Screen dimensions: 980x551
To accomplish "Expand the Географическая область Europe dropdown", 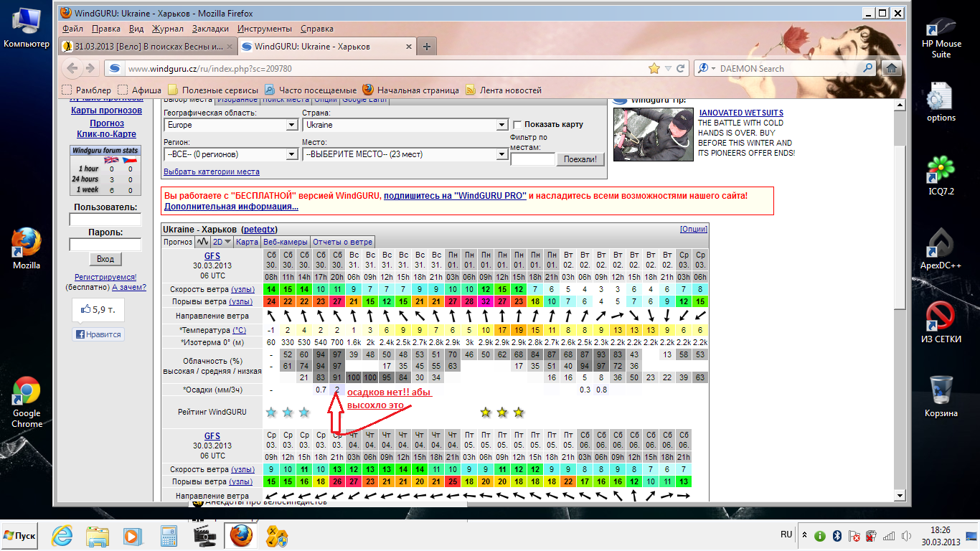I will [230, 125].
